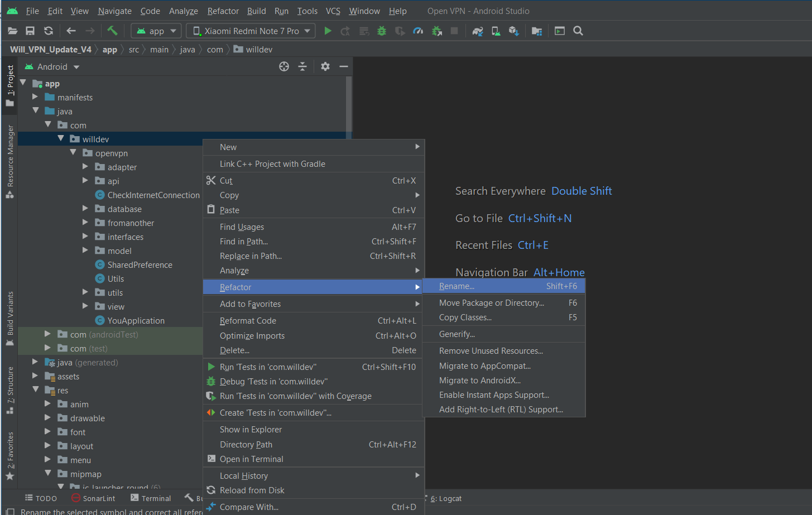This screenshot has height=515, width=812.
Task: Collapse the res folder
Action: 36,389
